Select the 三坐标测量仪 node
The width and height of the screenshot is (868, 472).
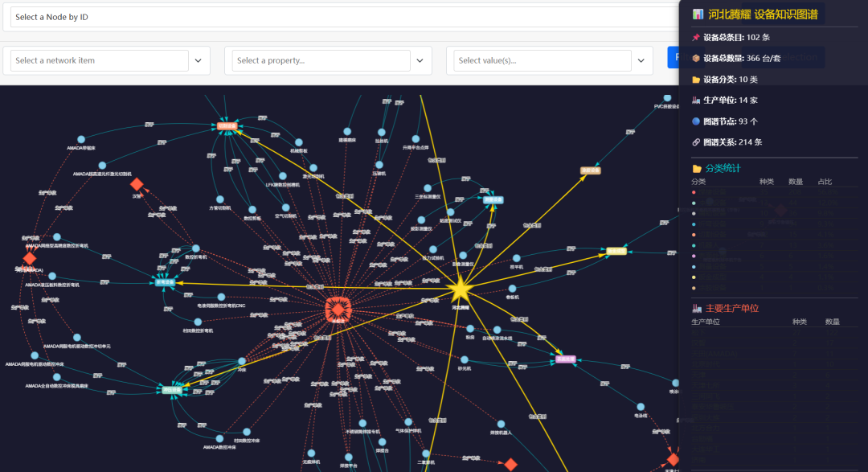point(428,188)
